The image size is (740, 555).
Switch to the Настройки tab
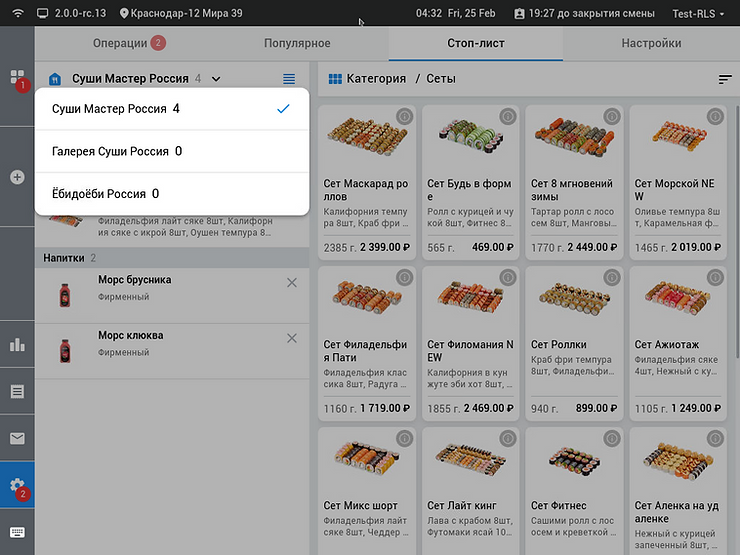click(651, 44)
